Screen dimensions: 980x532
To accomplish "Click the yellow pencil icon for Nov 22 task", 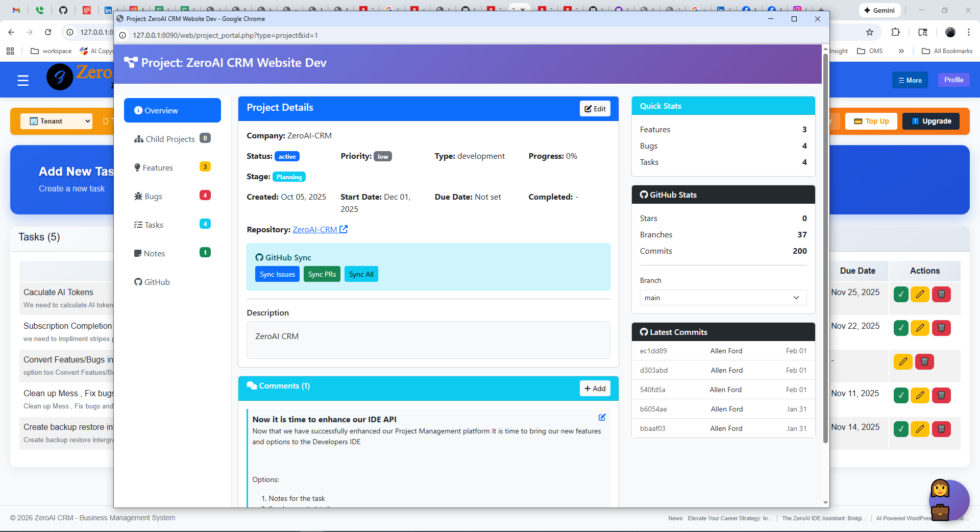I will point(920,328).
